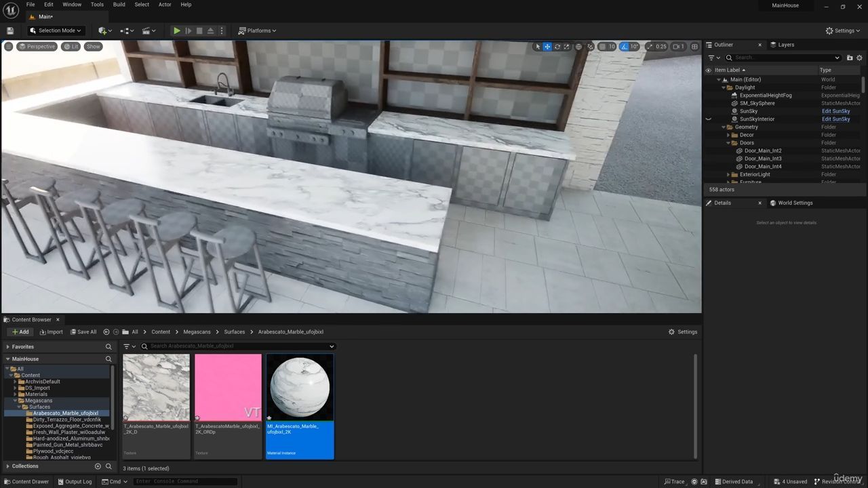868x488 pixels.
Task: Open the Selection Mode dropdown
Action: (x=56, y=30)
